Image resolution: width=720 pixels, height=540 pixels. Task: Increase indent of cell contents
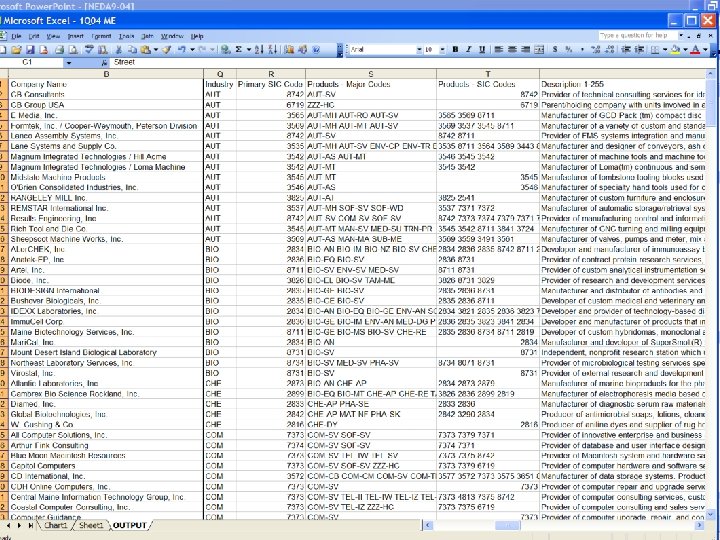[x=639, y=50]
